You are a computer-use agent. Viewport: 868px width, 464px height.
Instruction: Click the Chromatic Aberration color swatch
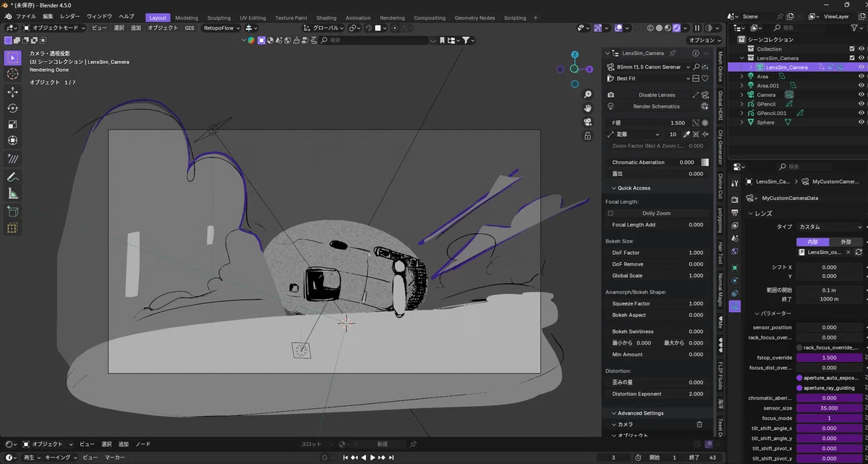[705, 162]
